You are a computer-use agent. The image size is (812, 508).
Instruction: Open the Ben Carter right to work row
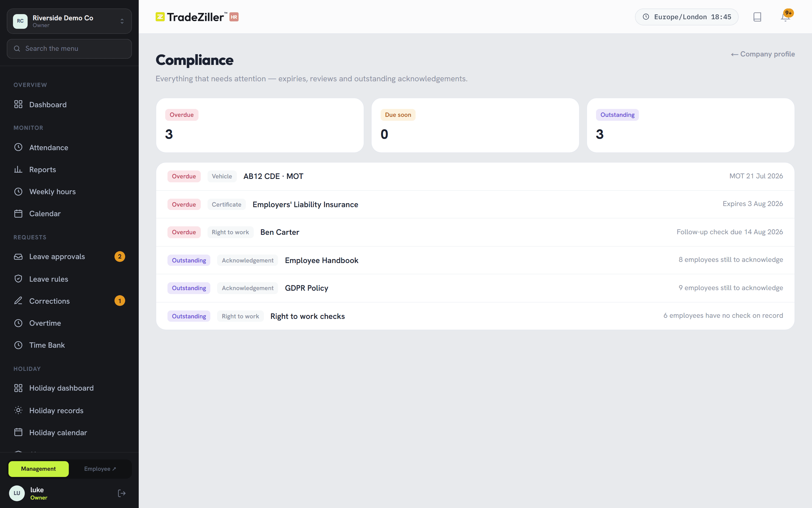click(x=475, y=232)
